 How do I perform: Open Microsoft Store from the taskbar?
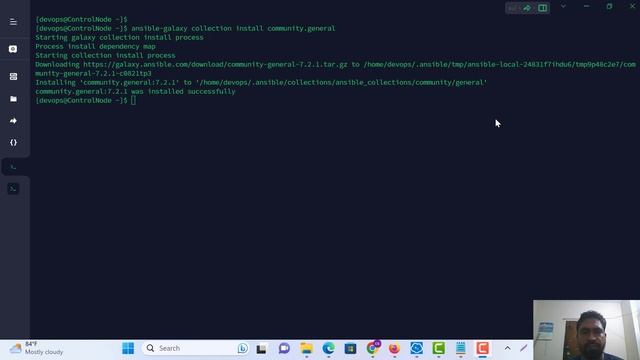pyautogui.click(x=350, y=349)
